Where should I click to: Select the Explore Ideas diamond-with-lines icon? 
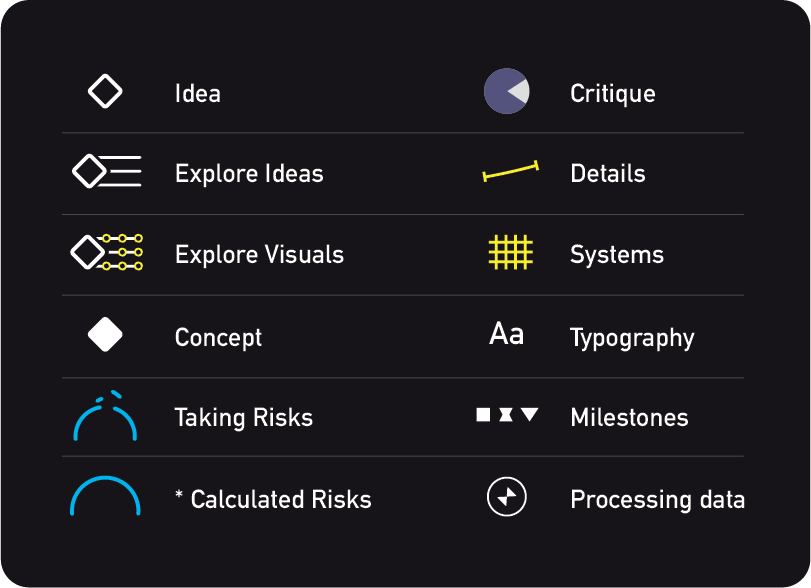pyautogui.click(x=107, y=171)
